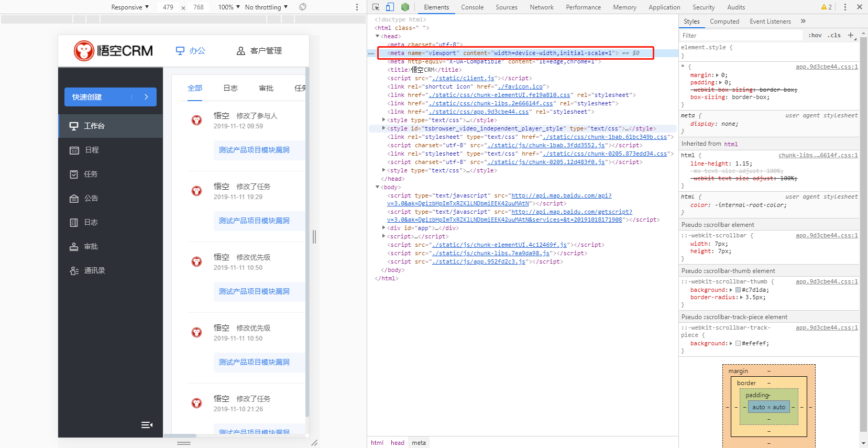Click the avatar of the 2019-11-11 19:29 entry
The image size is (868, 448).
tap(196, 191)
